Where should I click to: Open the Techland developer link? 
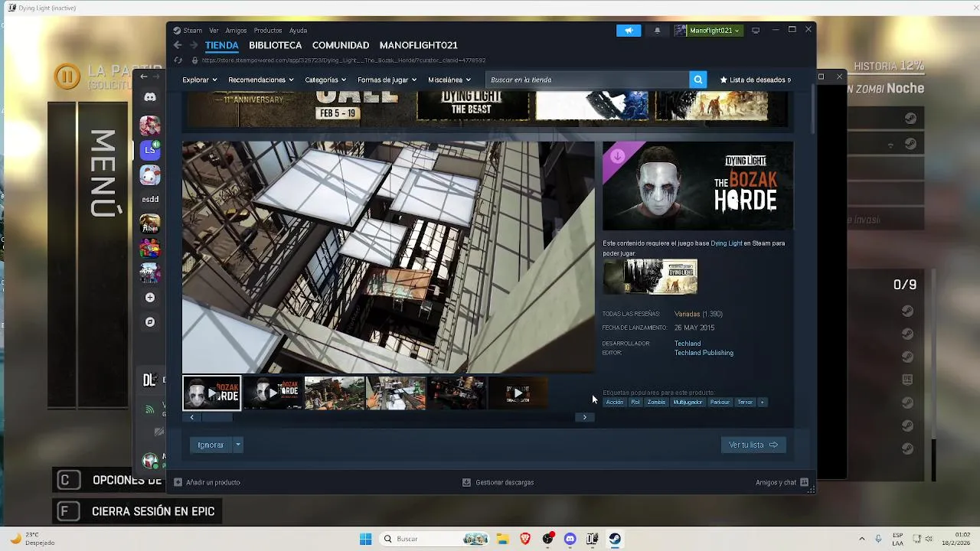[688, 344]
